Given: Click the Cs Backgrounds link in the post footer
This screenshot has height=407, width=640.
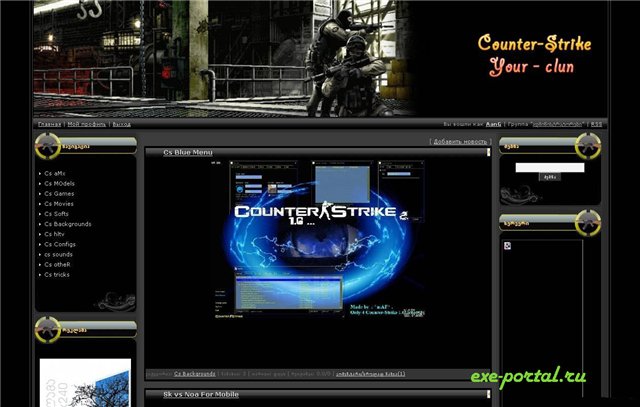Looking at the screenshot, I should pyautogui.click(x=195, y=374).
